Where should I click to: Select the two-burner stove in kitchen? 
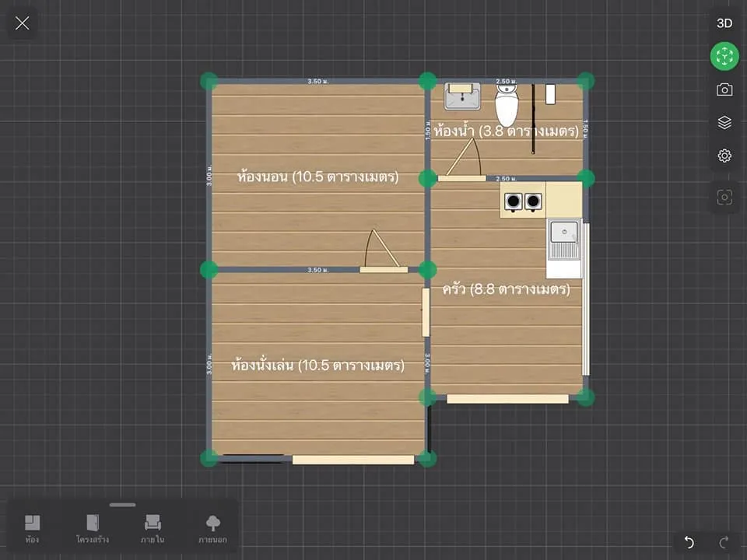(523, 201)
